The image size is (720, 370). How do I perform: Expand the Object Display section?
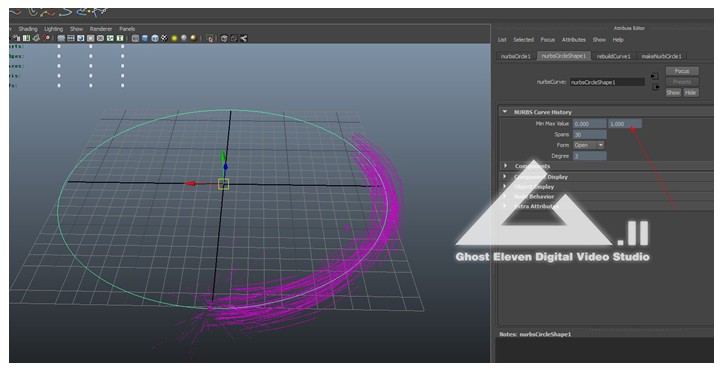coord(505,186)
